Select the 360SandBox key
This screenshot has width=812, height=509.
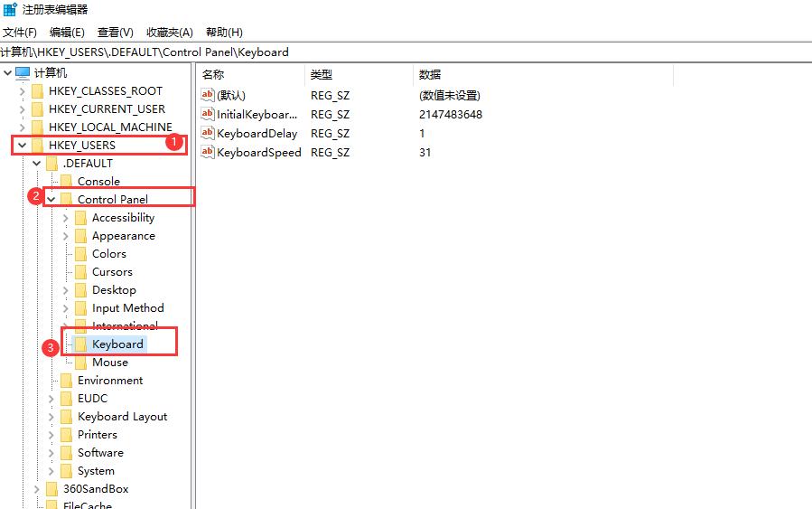click(96, 489)
